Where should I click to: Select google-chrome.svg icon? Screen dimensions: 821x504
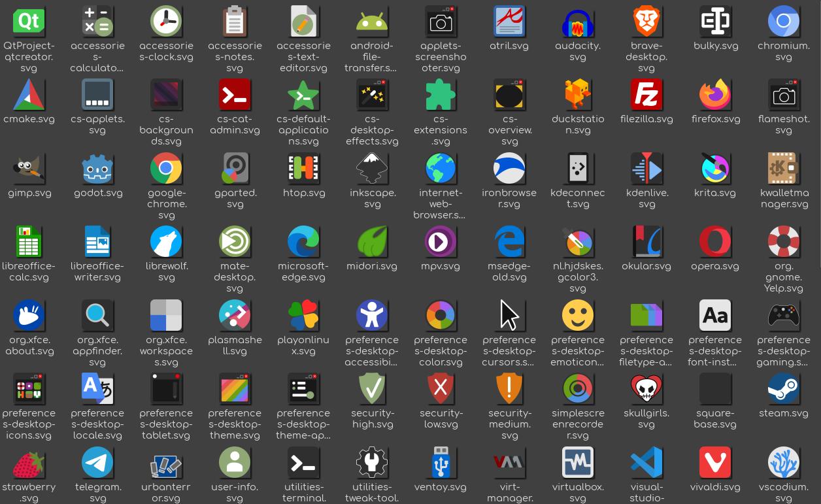(x=166, y=169)
